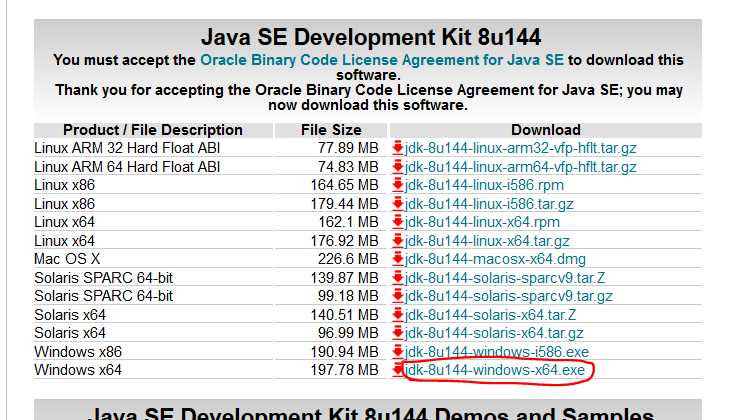Select the 226.6 MB file size

click(348, 259)
